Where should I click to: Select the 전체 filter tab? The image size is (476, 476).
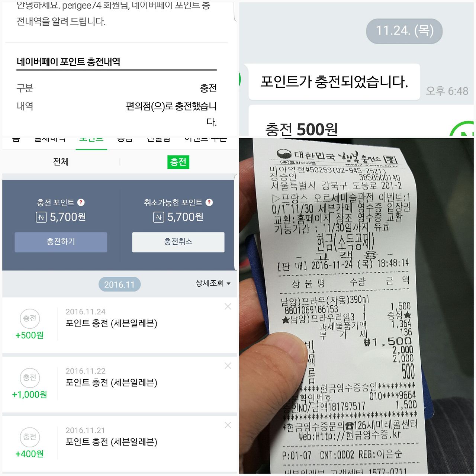61,162
